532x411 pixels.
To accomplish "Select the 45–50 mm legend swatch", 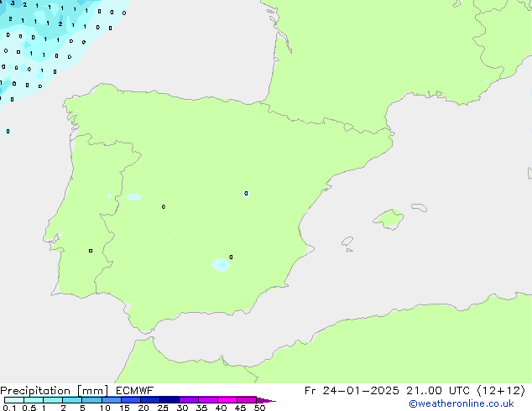I will coord(247,400).
